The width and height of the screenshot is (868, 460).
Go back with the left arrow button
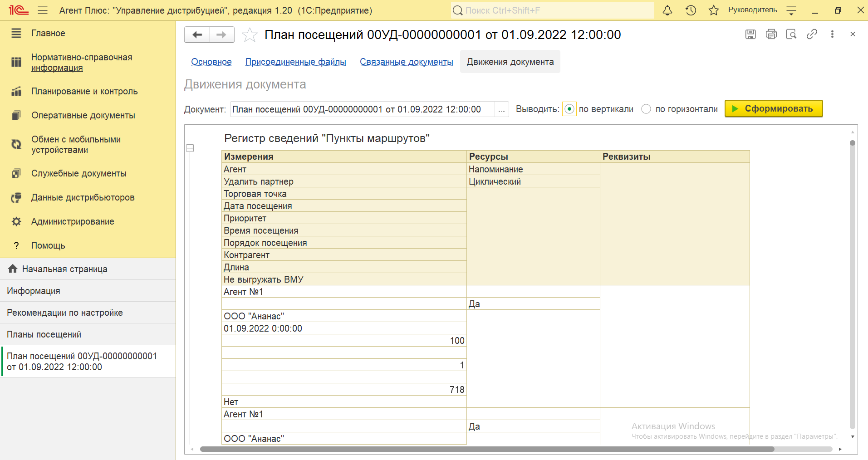tap(197, 34)
